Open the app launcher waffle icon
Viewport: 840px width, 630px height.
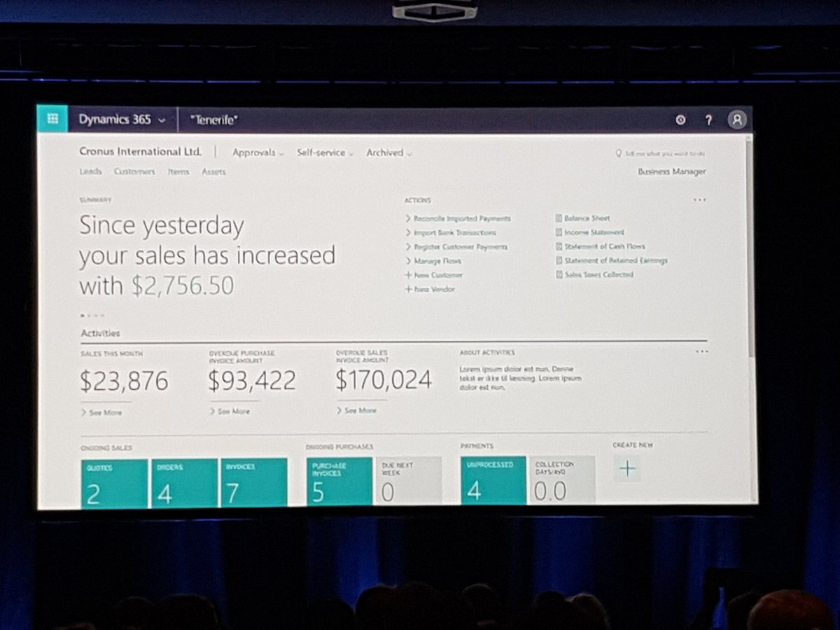52,119
